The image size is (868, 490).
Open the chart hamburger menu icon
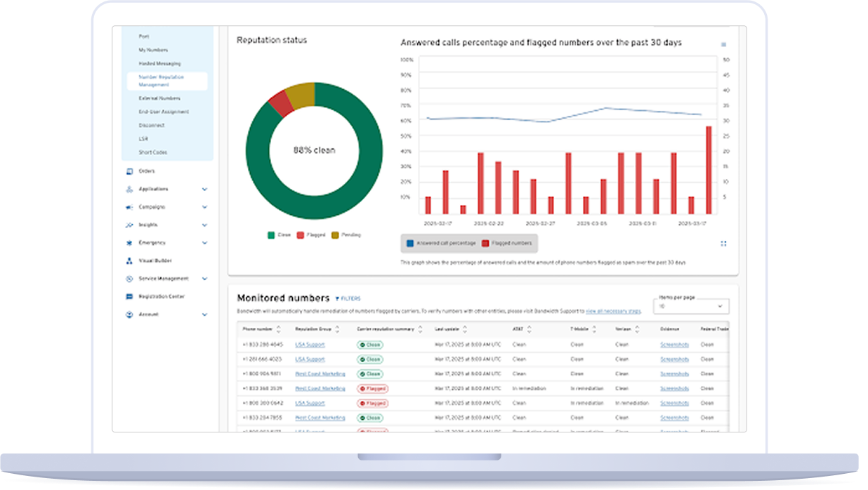pos(723,44)
